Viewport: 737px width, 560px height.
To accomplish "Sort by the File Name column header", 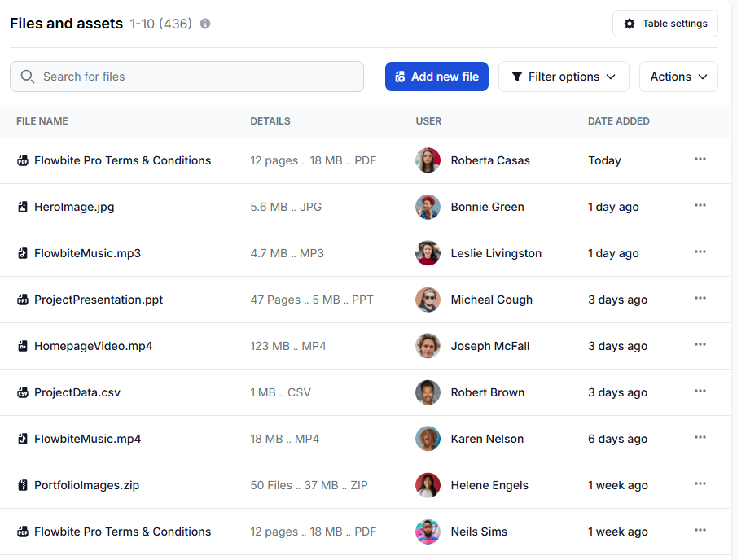I will pos(42,121).
